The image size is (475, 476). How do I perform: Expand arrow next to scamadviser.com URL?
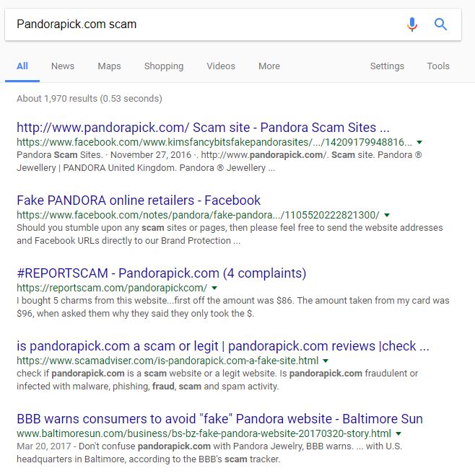[326, 361]
